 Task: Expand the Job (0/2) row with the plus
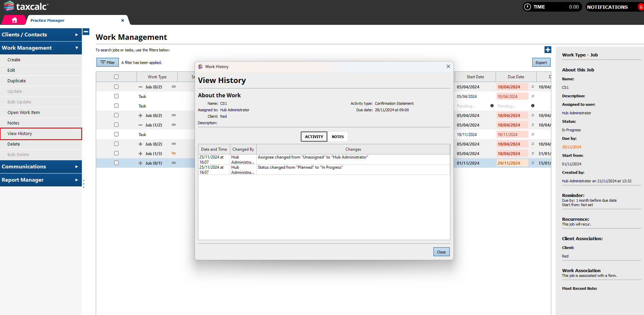pyautogui.click(x=140, y=115)
